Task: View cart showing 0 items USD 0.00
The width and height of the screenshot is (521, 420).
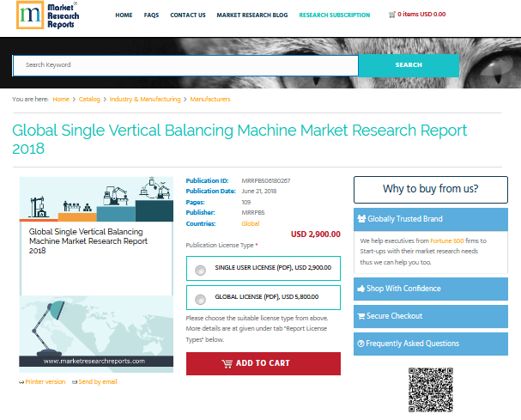Action: point(421,15)
